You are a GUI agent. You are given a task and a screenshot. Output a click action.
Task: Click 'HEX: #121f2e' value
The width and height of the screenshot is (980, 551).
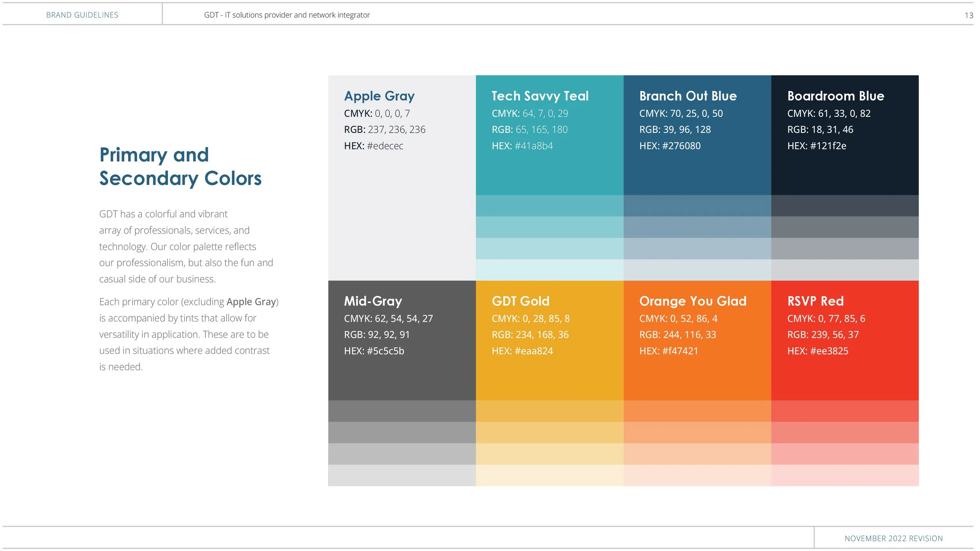pyautogui.click(x=817, y=146)
